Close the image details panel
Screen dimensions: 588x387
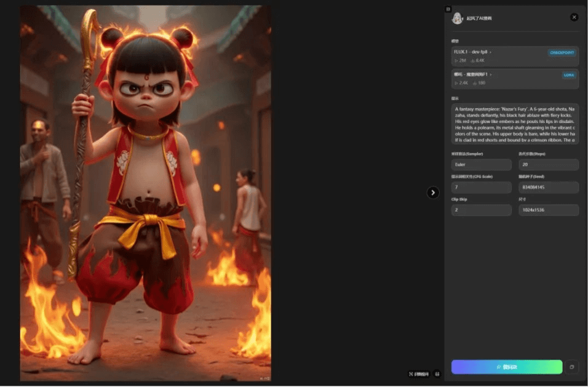[x=574, y=18]
